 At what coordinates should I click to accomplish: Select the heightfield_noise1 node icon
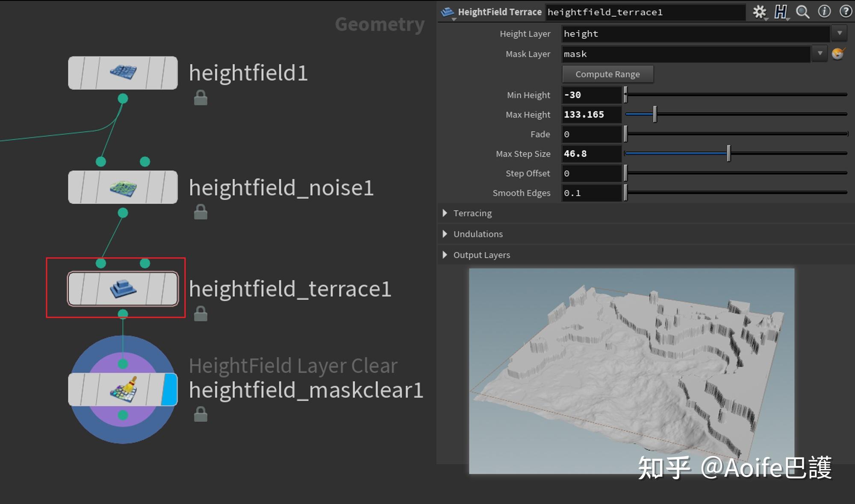(123, 187)
